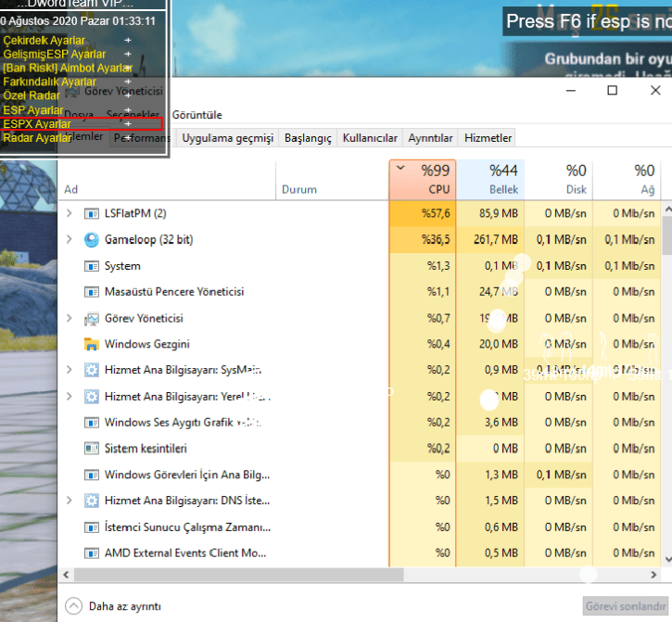Click the Sistem kesintileri icon

point(91,449)
